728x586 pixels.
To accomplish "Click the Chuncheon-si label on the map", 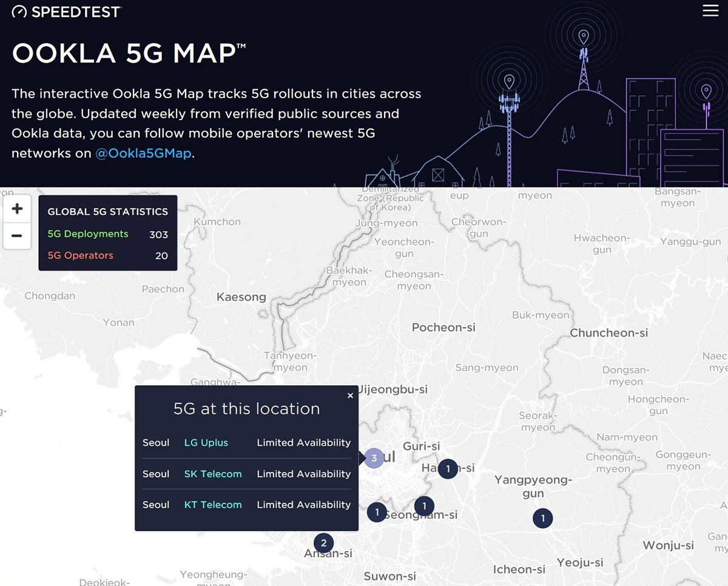I will pyautogui.click(x=608, y=333).
